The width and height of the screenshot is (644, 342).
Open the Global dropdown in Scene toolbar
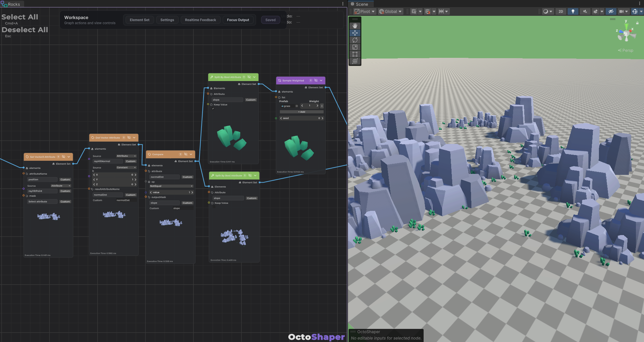click(x=390, y=11)
